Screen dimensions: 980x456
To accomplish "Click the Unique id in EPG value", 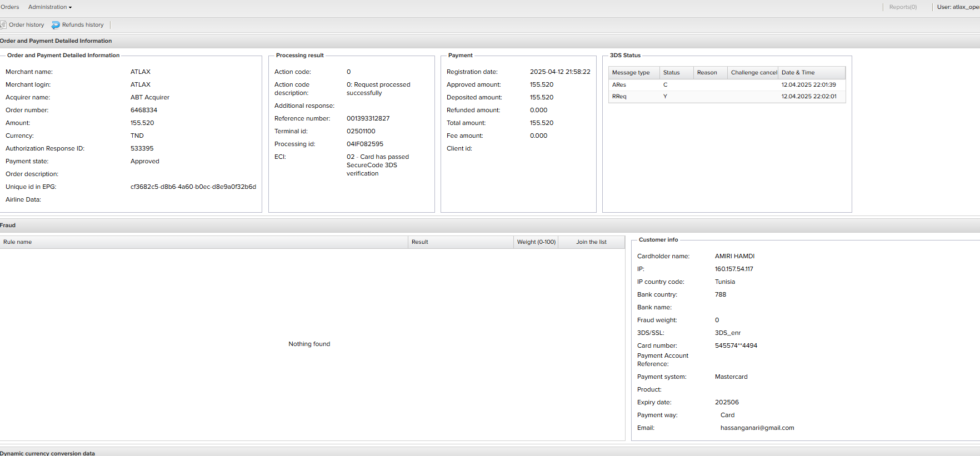I will click(193, 187).
